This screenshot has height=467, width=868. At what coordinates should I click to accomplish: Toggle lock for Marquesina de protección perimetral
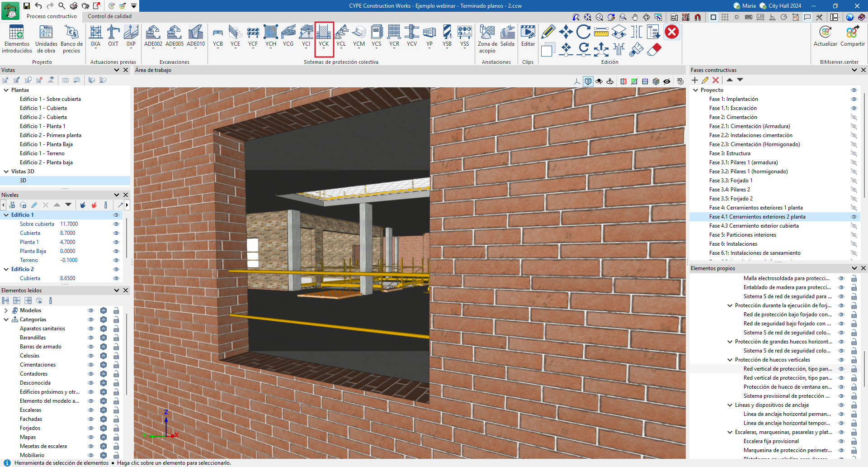[x=854, y=450]
